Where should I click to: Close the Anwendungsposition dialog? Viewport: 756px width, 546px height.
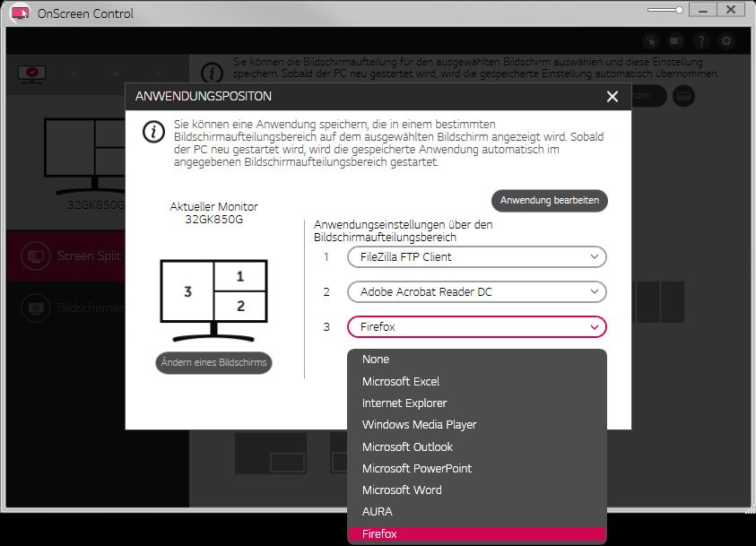point(613,97)
